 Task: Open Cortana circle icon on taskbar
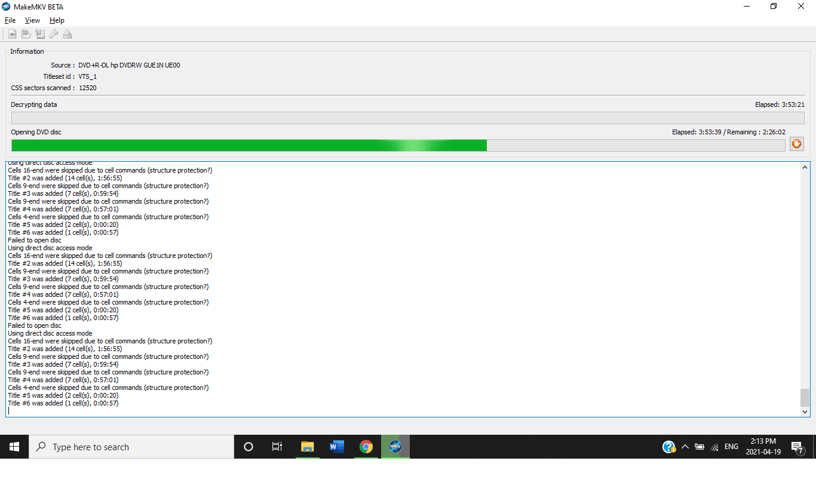pos(249,447)
